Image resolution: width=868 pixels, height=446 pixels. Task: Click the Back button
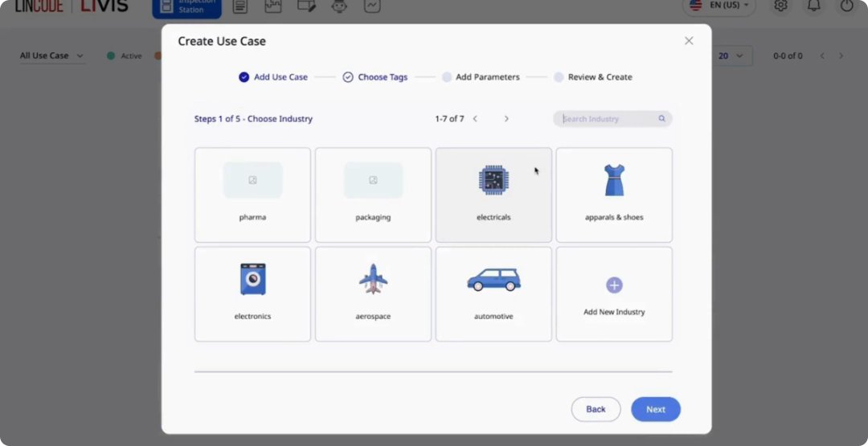(x=596, y=409)
